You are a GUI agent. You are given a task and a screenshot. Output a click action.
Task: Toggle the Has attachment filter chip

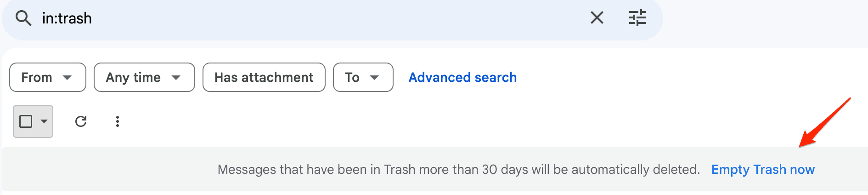point(264,77)
